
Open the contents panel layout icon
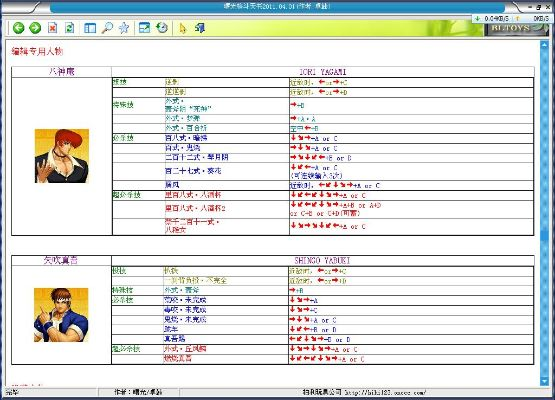pyautogui.click(x=90, y=28)
